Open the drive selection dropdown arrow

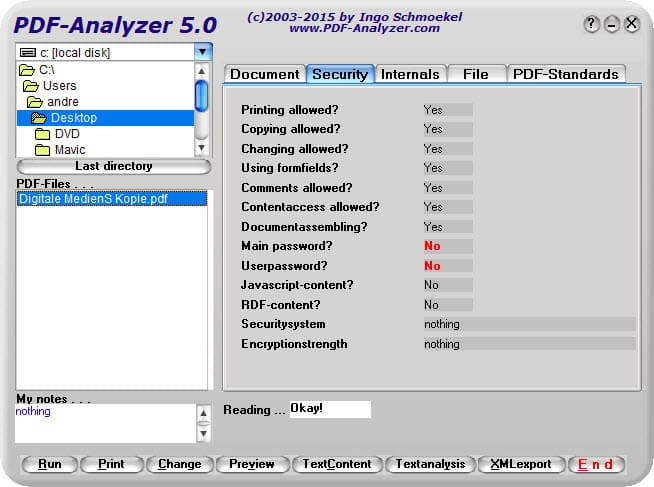pyautogui.click(x=203, y=52)
